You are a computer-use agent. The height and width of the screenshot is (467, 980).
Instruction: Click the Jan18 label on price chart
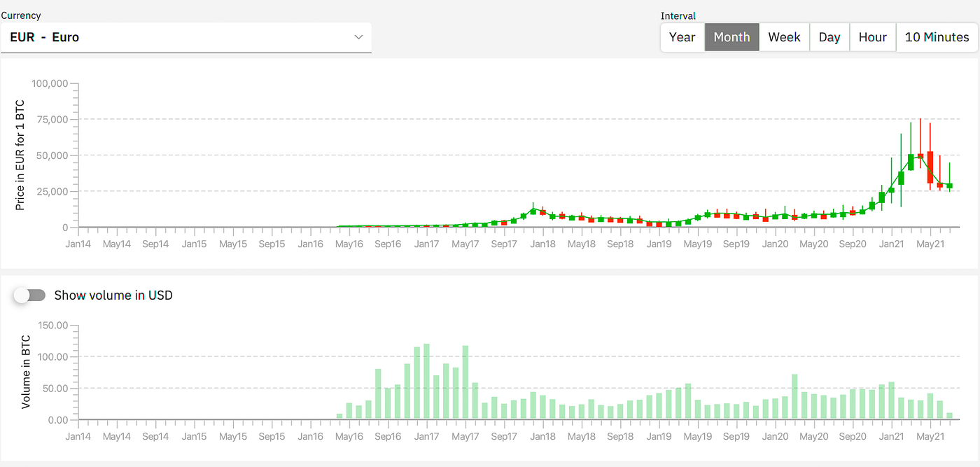tap(542, 244)
